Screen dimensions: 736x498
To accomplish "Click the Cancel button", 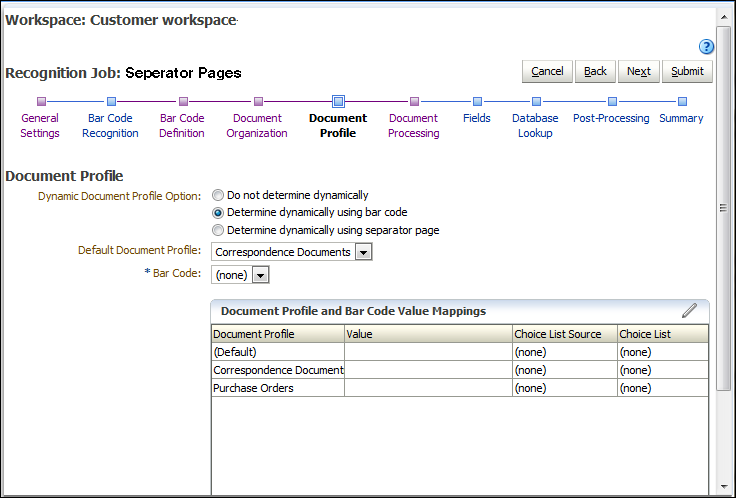I will click(547, 71).
